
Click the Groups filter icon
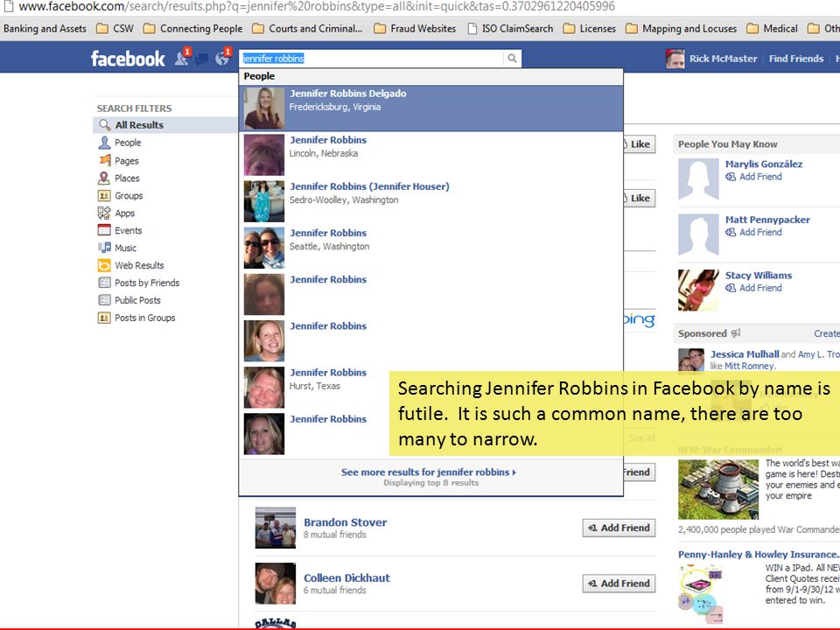coord(104,195)
